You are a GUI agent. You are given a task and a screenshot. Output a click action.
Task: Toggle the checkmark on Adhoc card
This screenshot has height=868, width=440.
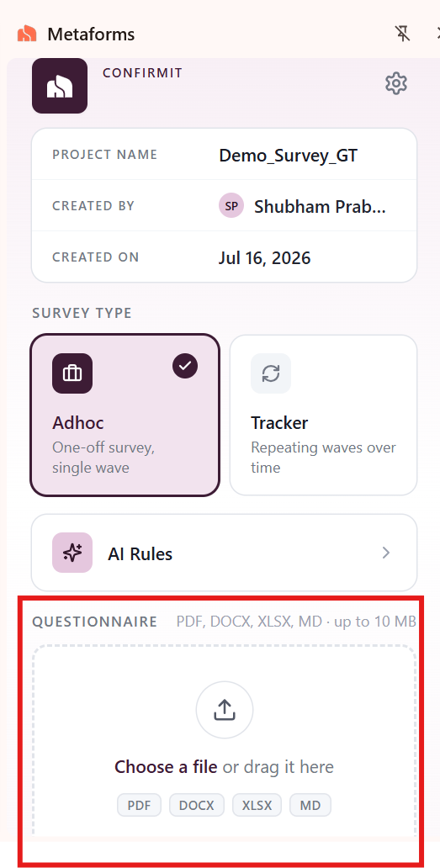click(185, 366)
